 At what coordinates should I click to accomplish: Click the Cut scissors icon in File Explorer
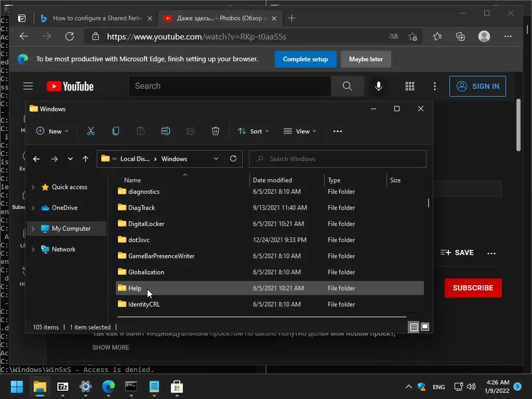(x=90, y=131)
